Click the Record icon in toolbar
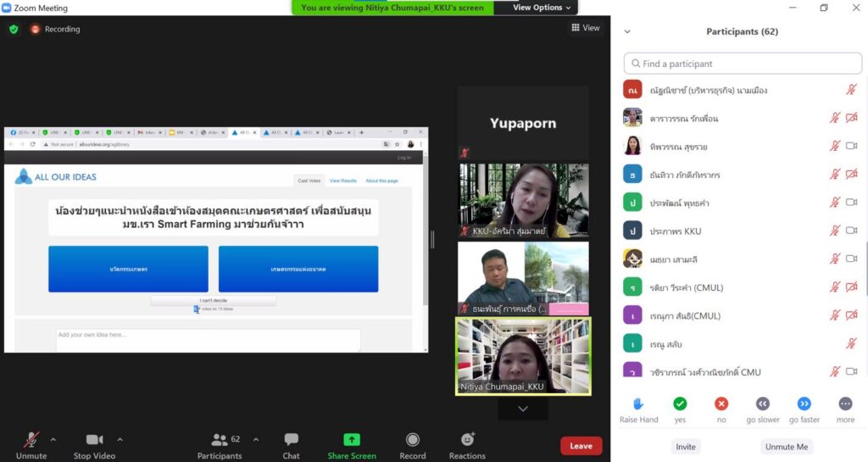 pyautogui.click(x=413, y=439)
